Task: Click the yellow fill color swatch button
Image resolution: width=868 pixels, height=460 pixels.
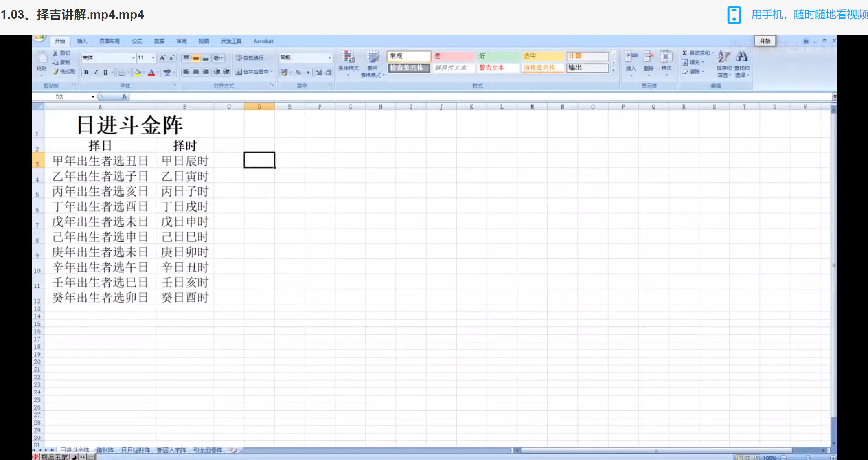Action: [x=138, y=72]
